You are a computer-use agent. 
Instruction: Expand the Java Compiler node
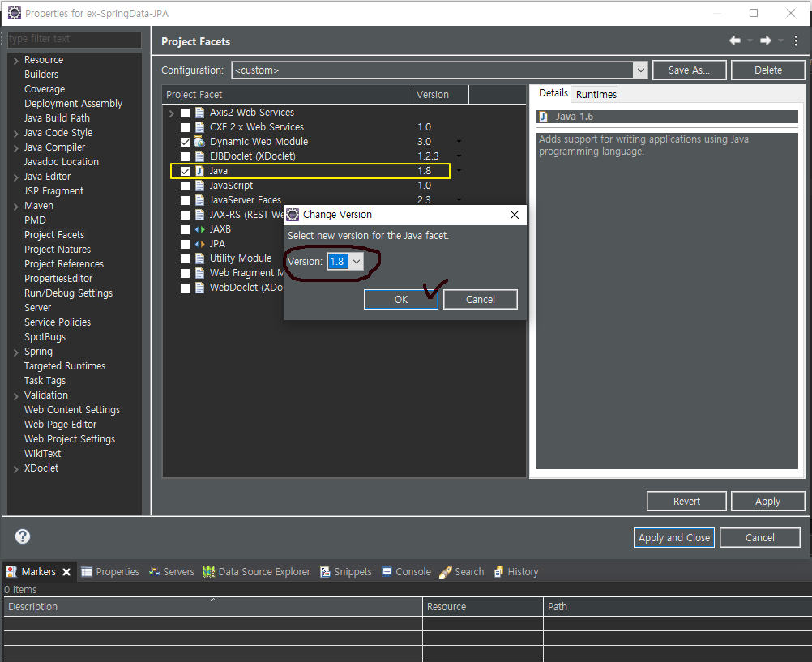tap(15, 147)
